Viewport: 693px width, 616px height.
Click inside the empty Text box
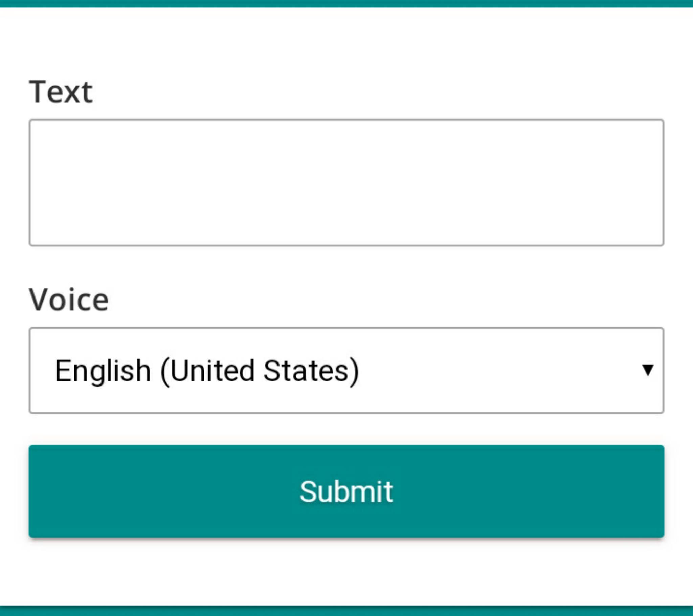point(346,182)
